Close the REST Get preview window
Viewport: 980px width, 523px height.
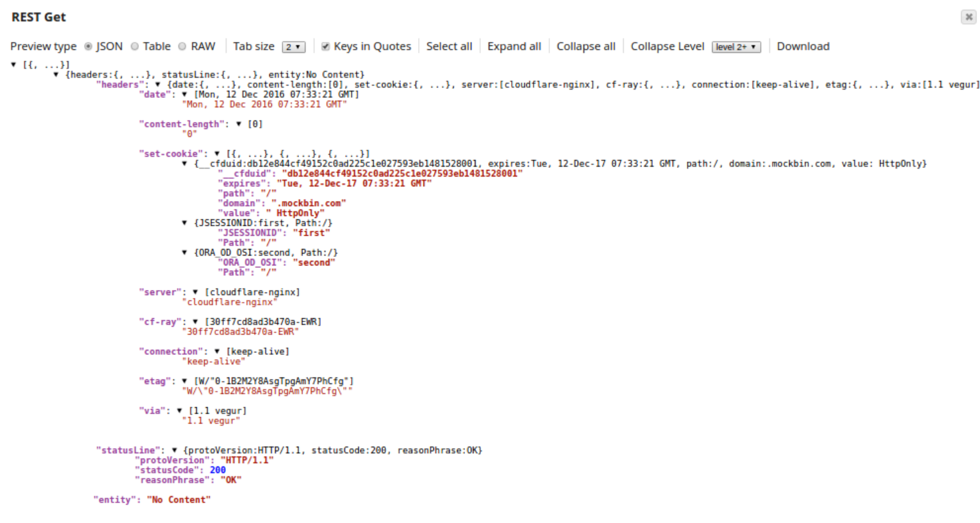click(969, 16)
